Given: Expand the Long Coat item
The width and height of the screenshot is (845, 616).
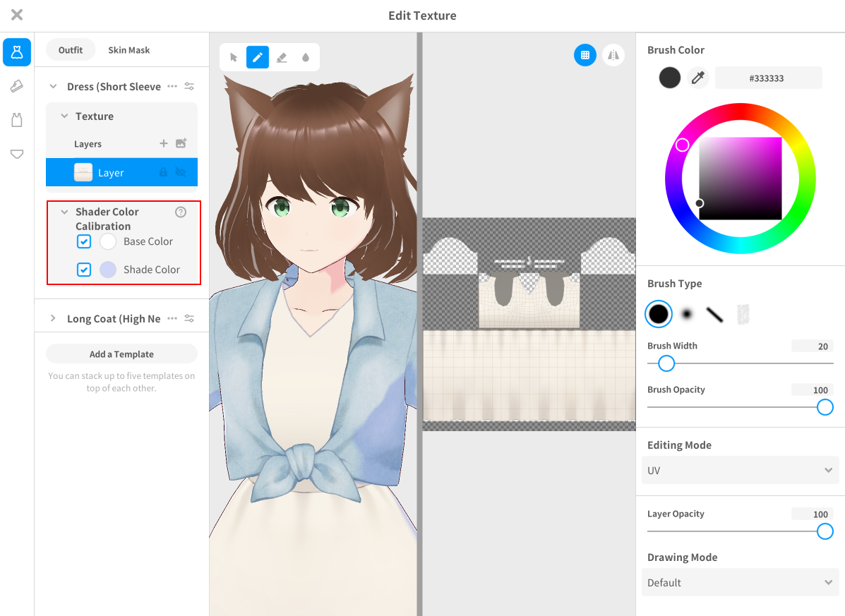Looking at the screenshot, I should click(x=53, y=318).
